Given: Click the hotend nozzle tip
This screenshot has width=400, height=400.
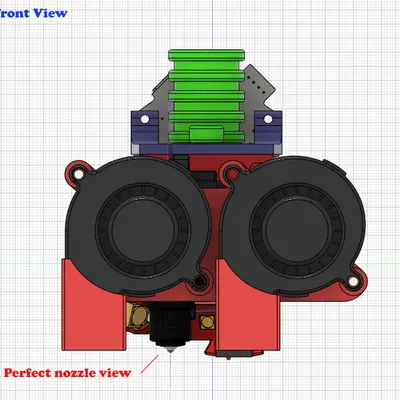Looking at the screenshot, I should 170,350.
